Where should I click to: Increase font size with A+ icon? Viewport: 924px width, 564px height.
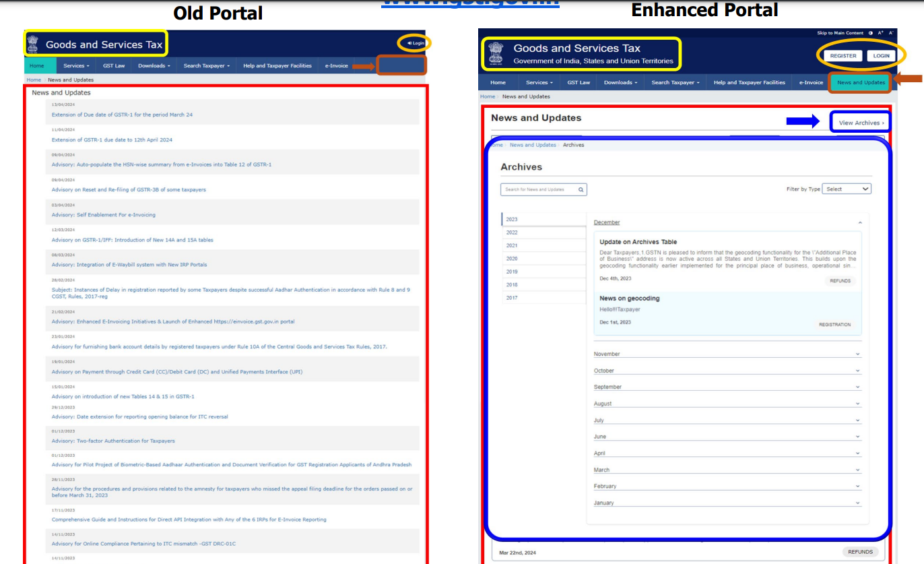click(881, 33)
